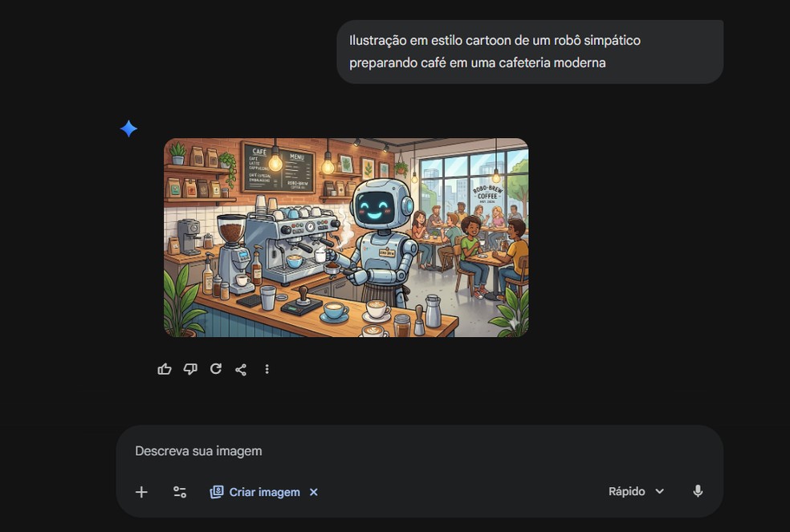Open more options with the three-dot icon
This screenshot has width=790, height=532.
click(x=267, y=368)
